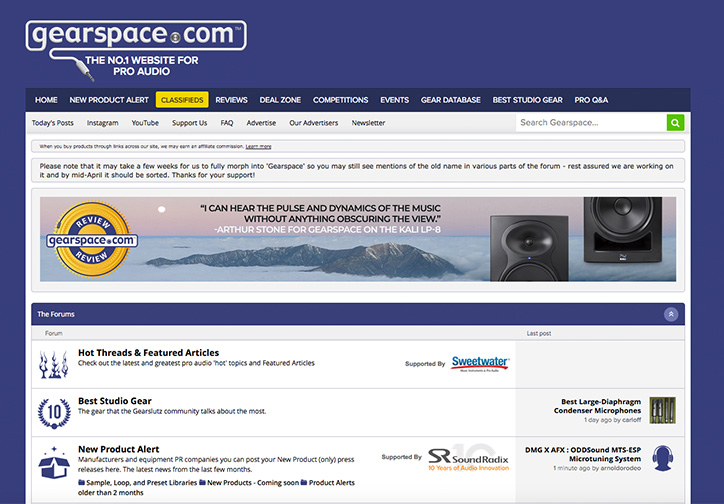Open the DEAL ZONE menu item

coord(280,100)
